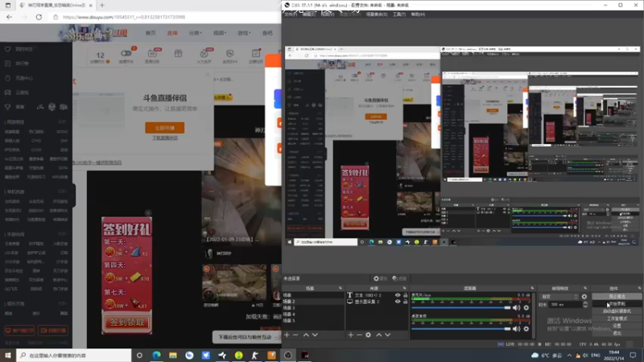The height and width of the screenshot is (362, 644).
Task: Refresh the browser page
Action: pos(39,17)
